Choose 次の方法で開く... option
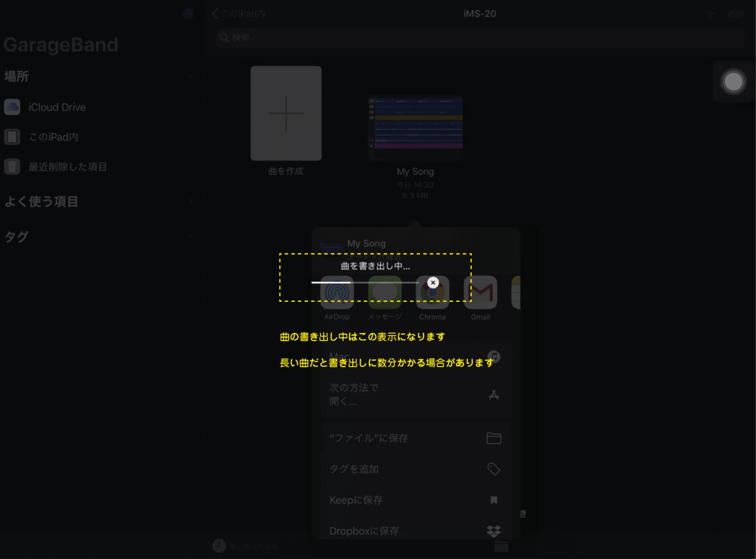 click(416, 395)
